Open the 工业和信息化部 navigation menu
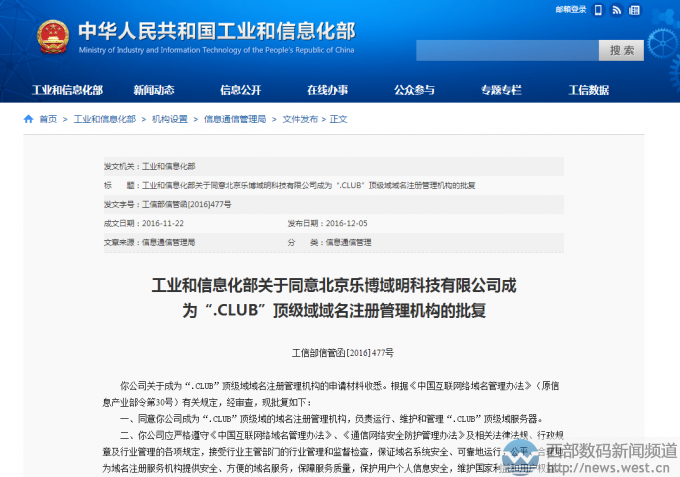The width and height of the screenshot is (680, 477). [67, 90]
